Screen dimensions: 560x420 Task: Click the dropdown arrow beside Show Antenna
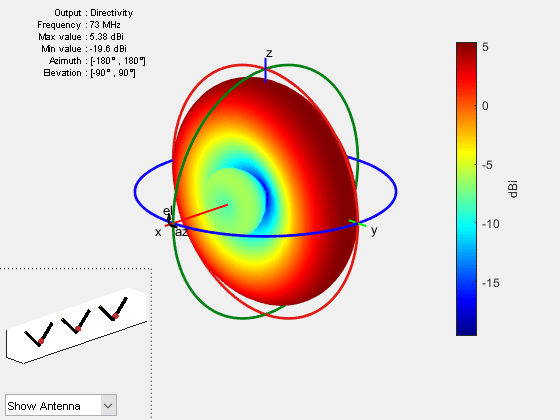(108, 405)
